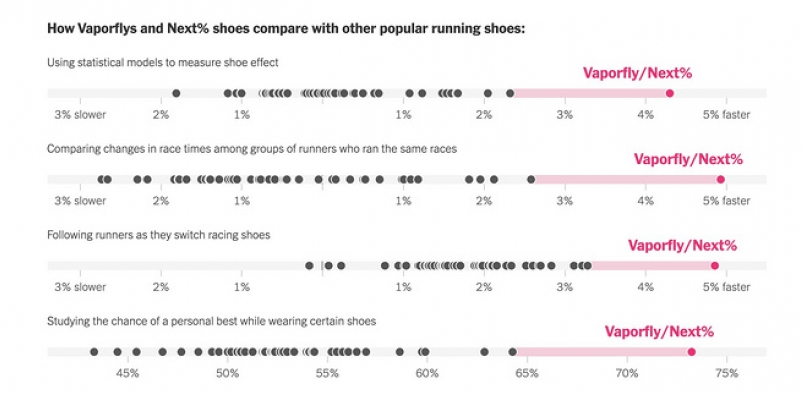Viewport: 805px width, 393px height.
Task: Click the pink dot in the personal best row
Action: click(x=692, y=352)
